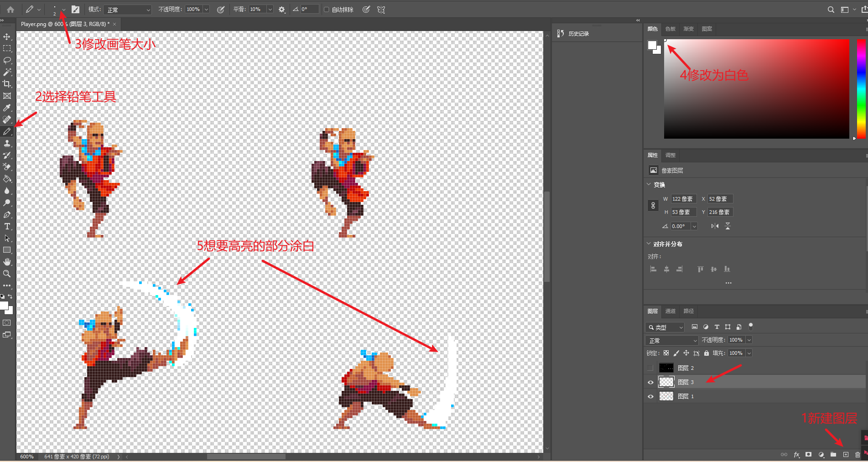This screenshot has height=462, width=868.
Task: Collapse the 对齐并分布 section
Action: [x=649, y=244]
